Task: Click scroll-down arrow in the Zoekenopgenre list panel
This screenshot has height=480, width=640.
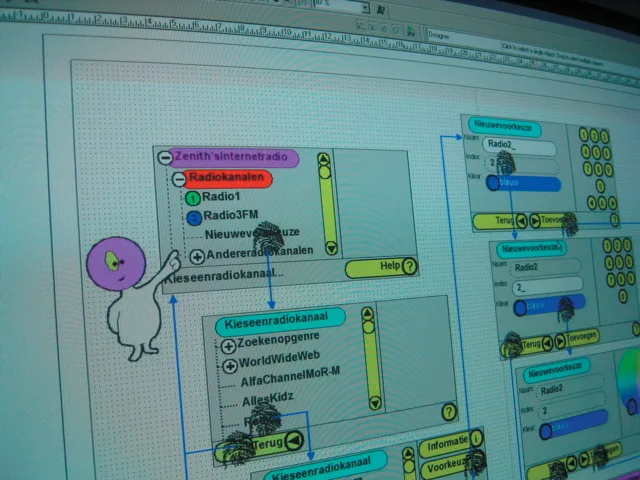Action: [375, 403]
